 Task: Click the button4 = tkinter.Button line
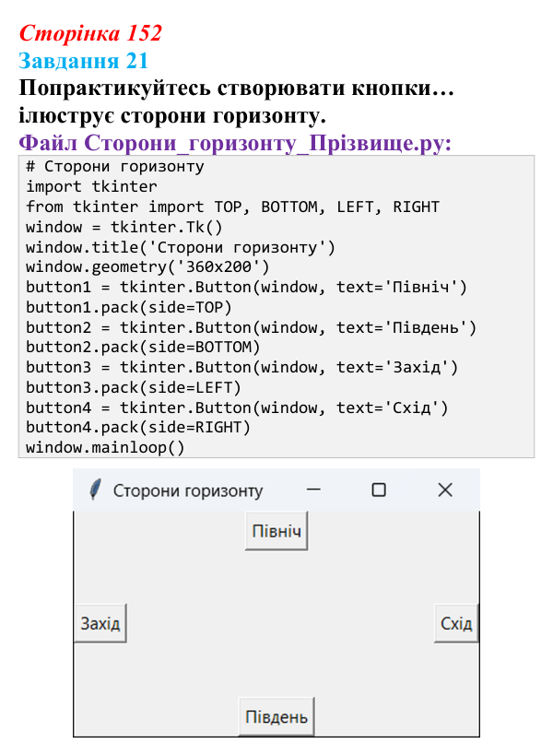[237, 408]
